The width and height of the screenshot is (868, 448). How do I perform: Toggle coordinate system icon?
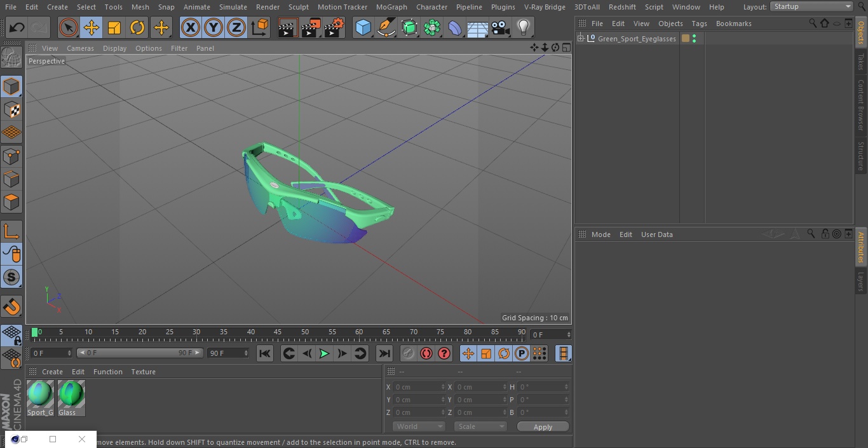[260, 28]
